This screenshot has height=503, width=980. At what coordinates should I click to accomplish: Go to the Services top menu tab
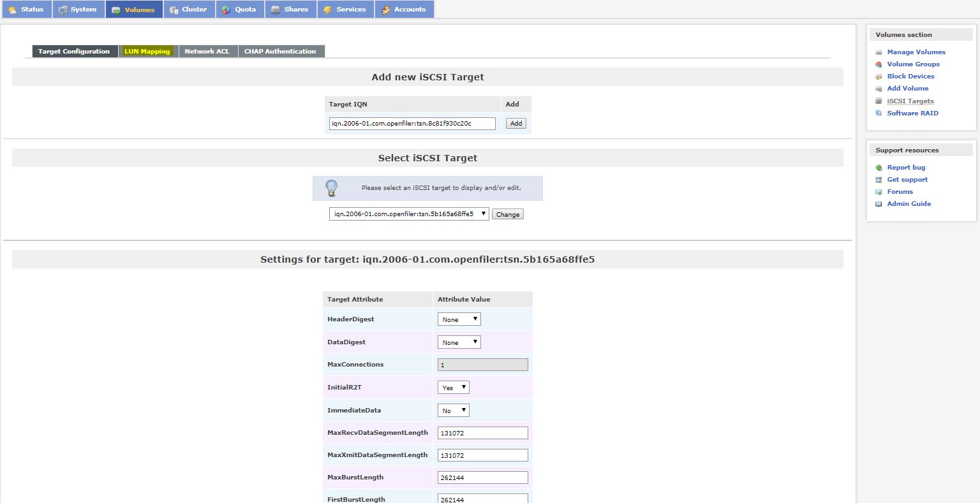point(345,10)
